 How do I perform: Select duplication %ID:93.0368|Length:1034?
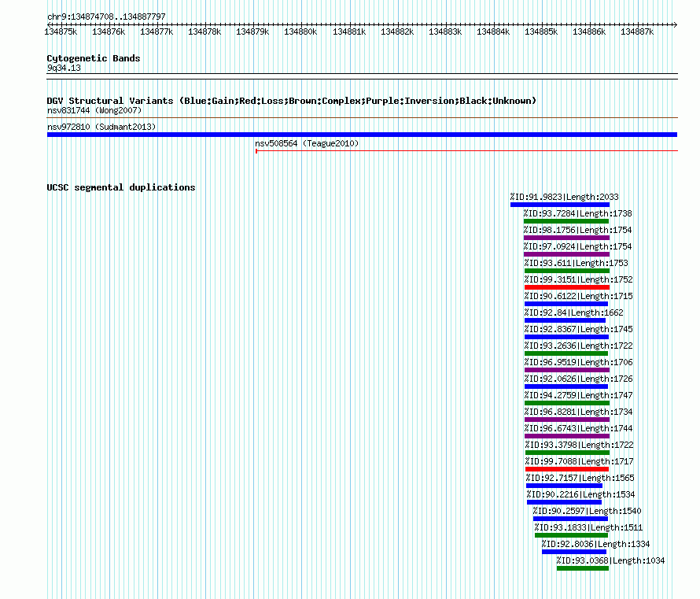point(610,560)
